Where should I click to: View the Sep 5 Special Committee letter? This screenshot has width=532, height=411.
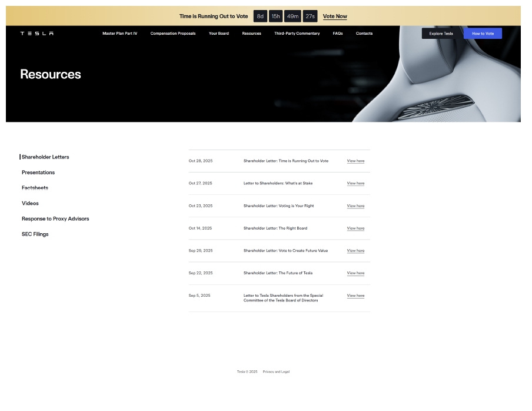[x=355, y=296]
